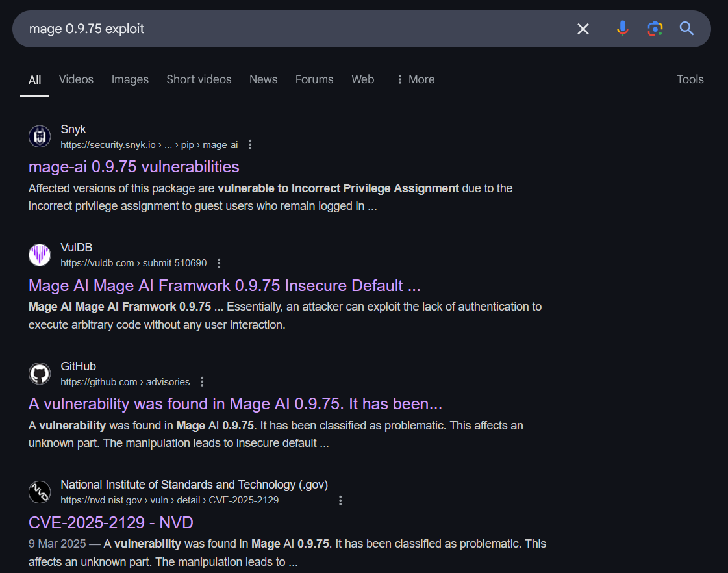Select the All results tab
Screen dimensions: 728x573
click(x=35, y=79)
